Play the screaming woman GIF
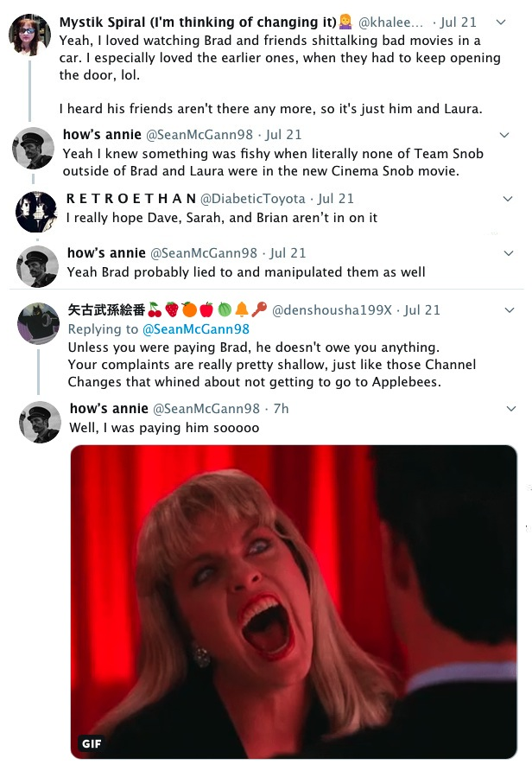Image resolution: width=532 pixels, height=771 pixels. (294, 602)
